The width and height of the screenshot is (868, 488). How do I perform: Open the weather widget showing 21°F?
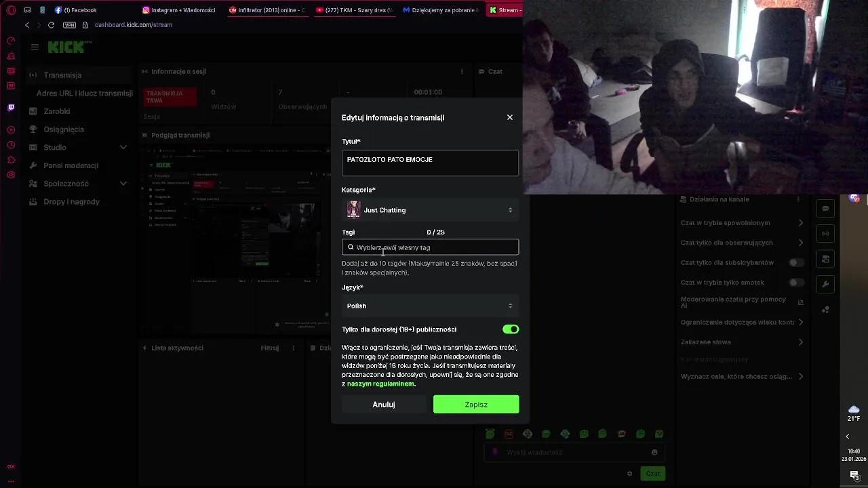pyautogui.click(x=854, y=413)
